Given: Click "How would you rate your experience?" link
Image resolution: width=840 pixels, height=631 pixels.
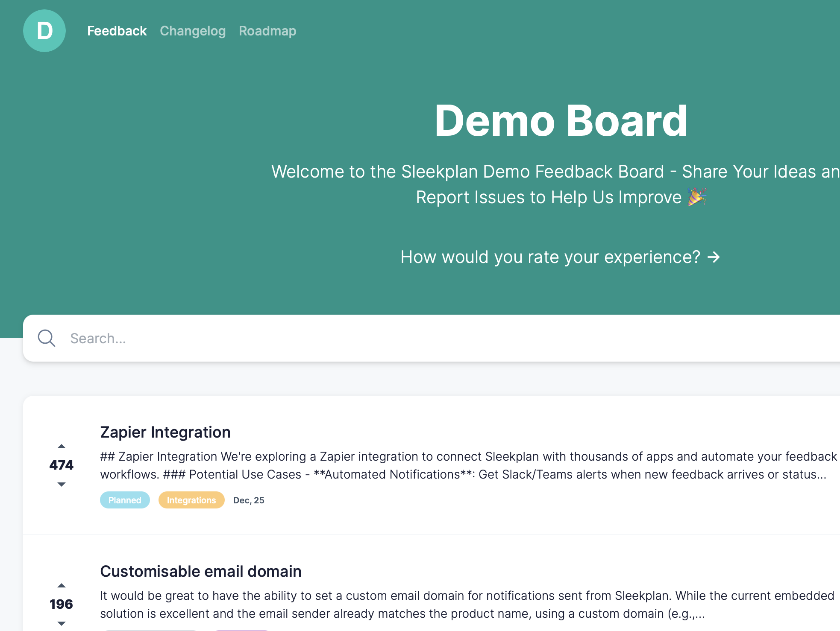Looking at the screenshot, I should 560,257.
